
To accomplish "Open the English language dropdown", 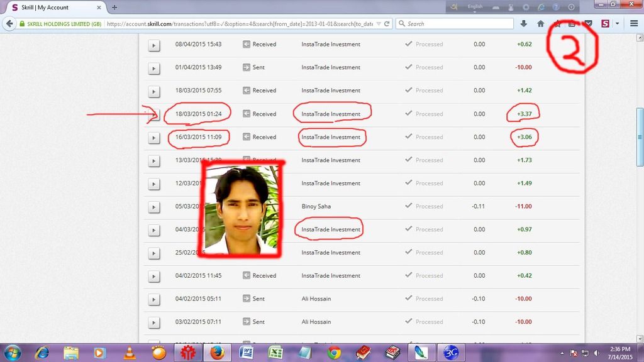I will pyautogui.click(x=475, y=7).
